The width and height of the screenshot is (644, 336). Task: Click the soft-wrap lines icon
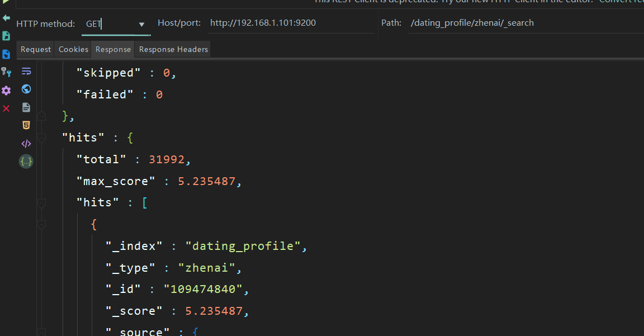coord(26,72)
